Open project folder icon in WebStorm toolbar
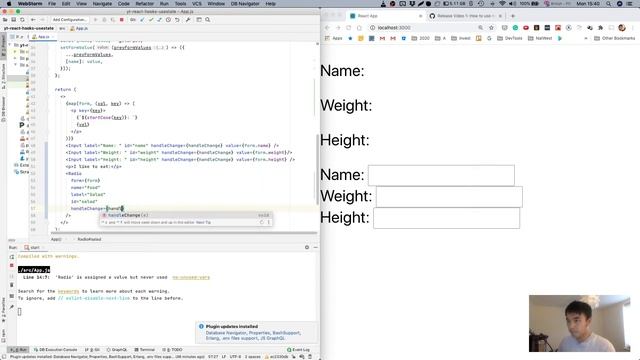640x360 pixels. click(5, 20)
